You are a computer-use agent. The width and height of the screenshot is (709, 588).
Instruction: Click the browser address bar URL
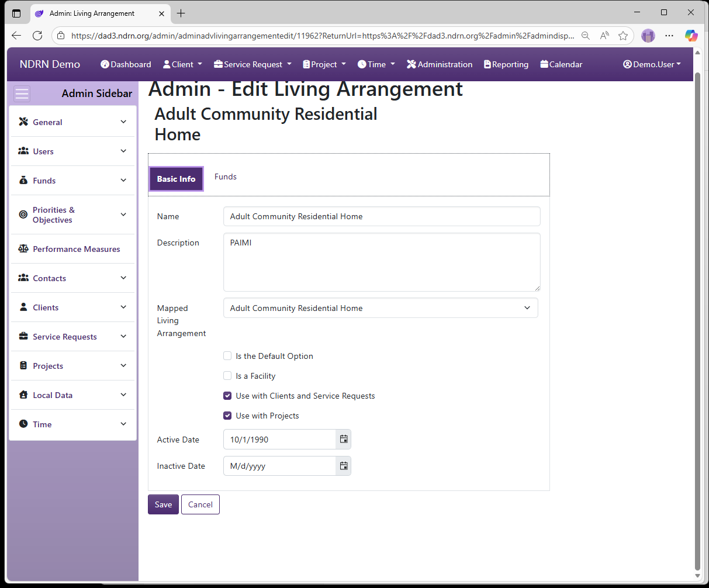tap(322, 36)
